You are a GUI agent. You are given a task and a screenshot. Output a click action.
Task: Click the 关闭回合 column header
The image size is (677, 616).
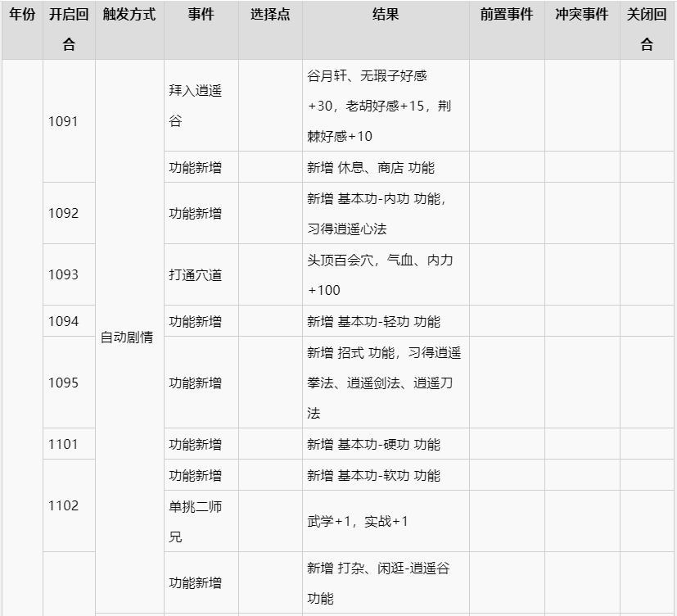[647, 29]
